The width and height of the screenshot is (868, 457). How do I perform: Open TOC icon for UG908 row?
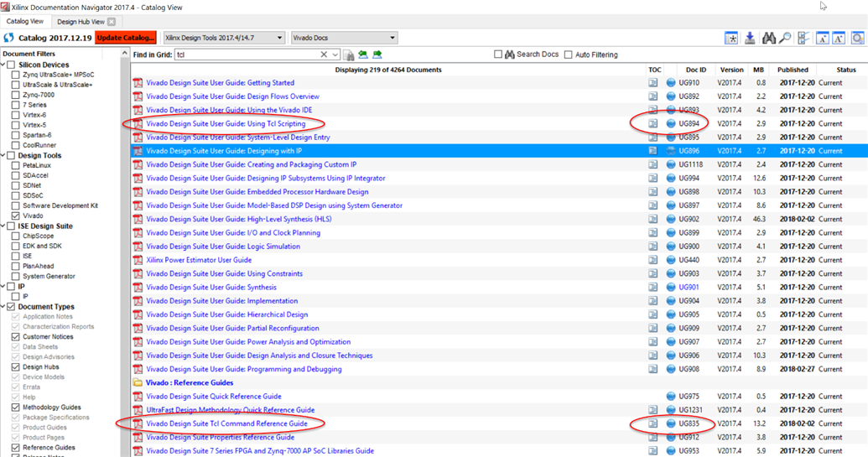tap(653, 369)
